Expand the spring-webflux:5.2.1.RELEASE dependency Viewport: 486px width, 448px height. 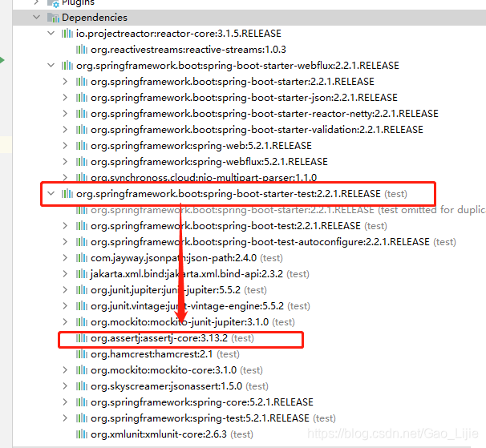tap(65, 162)
